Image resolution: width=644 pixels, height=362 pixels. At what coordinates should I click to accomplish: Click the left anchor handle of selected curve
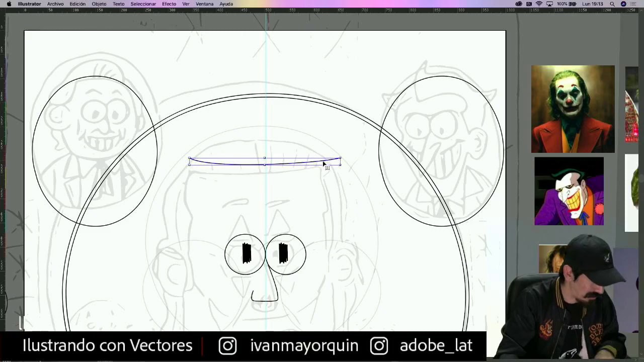(x=189, y=158)
